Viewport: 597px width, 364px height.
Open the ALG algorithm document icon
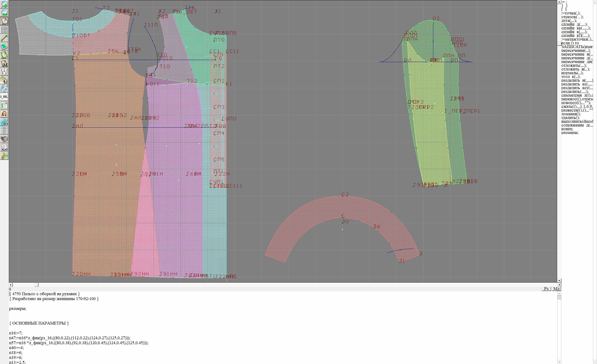tap(4, 147)
